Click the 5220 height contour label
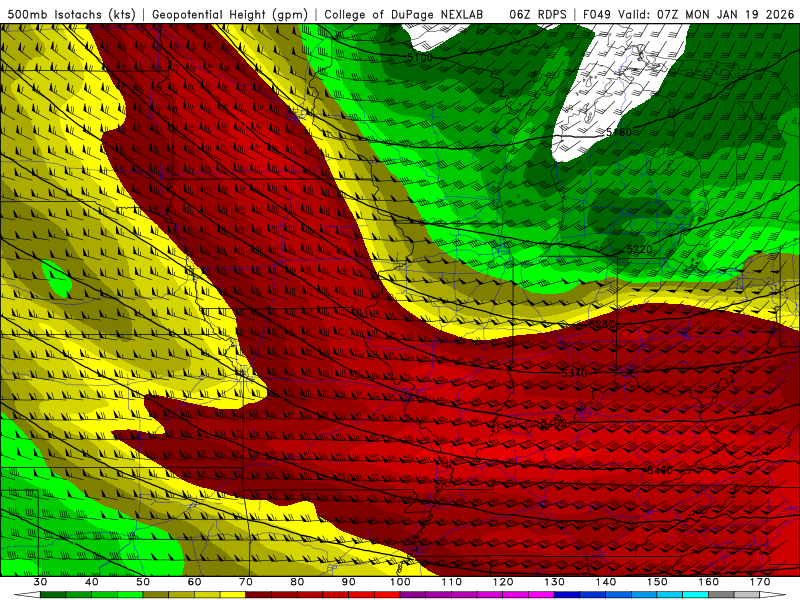Viewport: 800px width, 600px height. click(639, 249)
